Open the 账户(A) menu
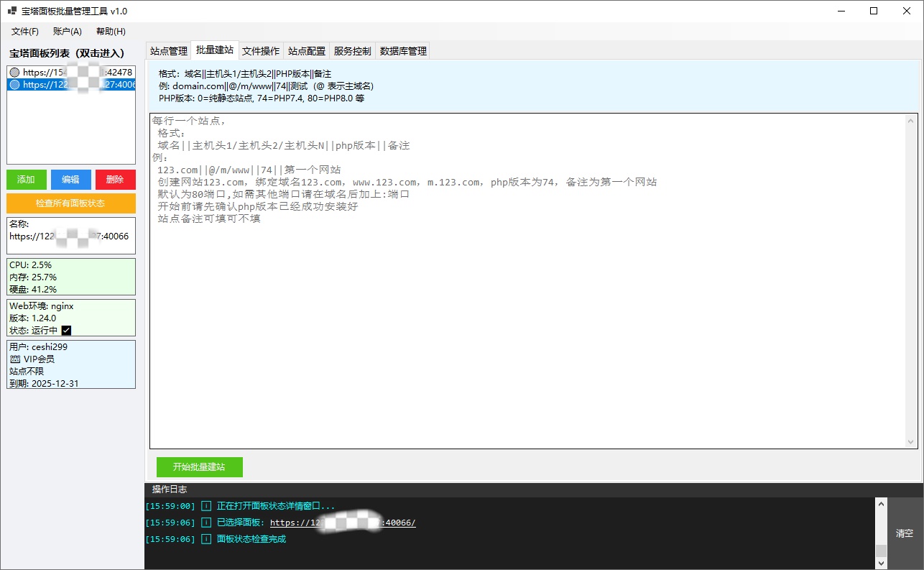 [68, 32]
